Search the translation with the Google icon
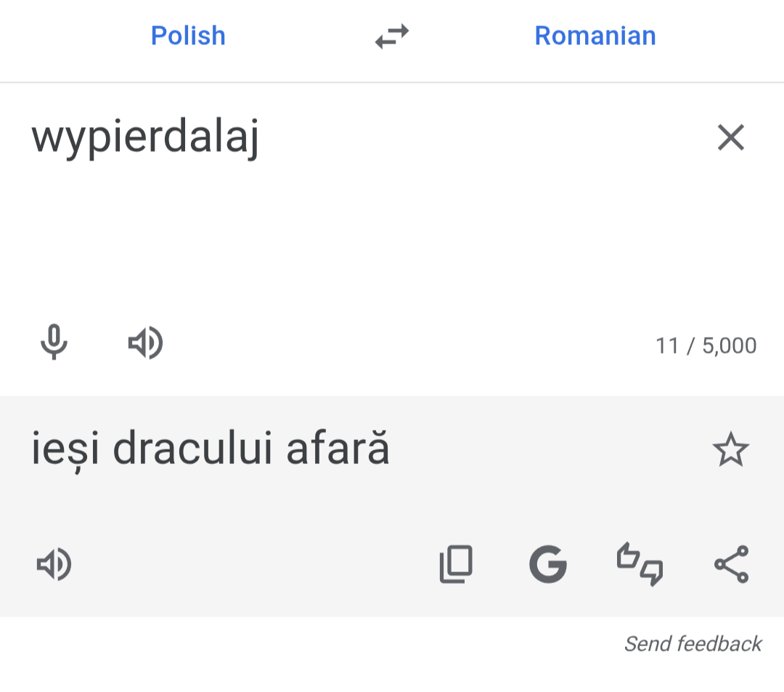Screen dimensions: 784x692 tap(547, 565)
